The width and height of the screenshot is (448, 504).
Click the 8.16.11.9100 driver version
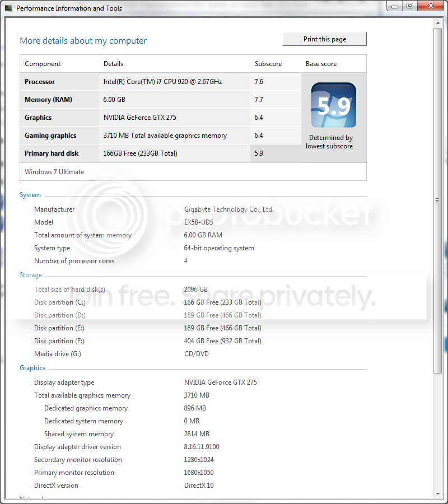coord(202,447)
